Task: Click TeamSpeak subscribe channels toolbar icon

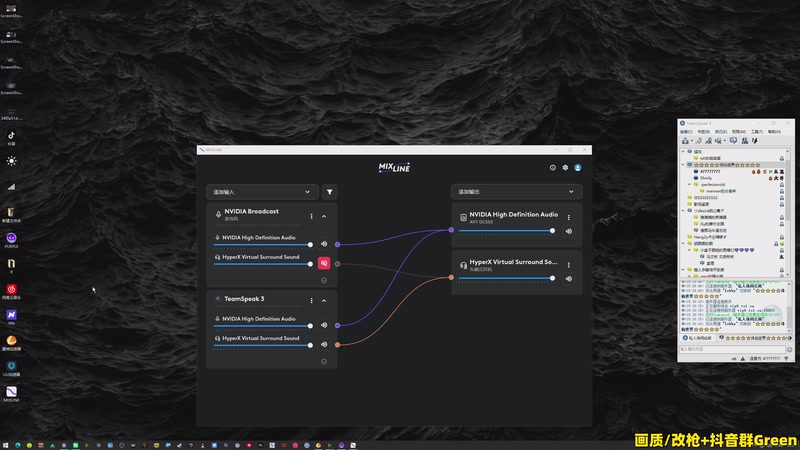Action: click(733, 140)
